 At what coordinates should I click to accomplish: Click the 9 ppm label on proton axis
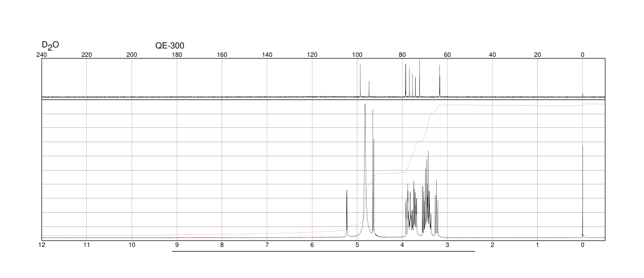pos(177,245)
